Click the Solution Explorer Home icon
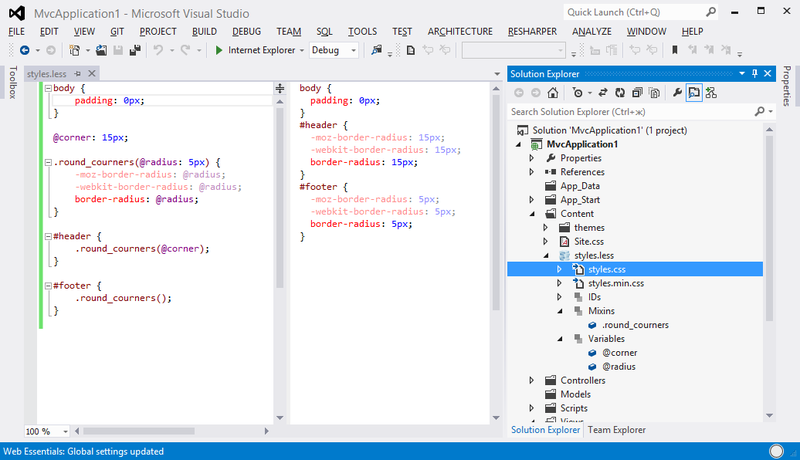 [553, 93]
